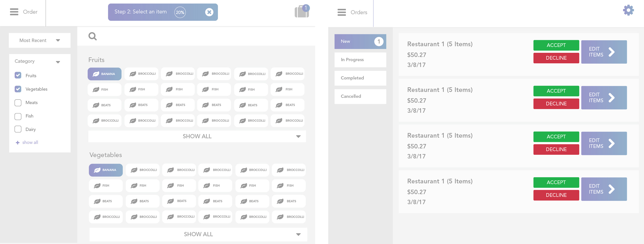This screenshot has width=644, height=244.
Task: Click the 20% progress indicator
Action: point(180,12)
